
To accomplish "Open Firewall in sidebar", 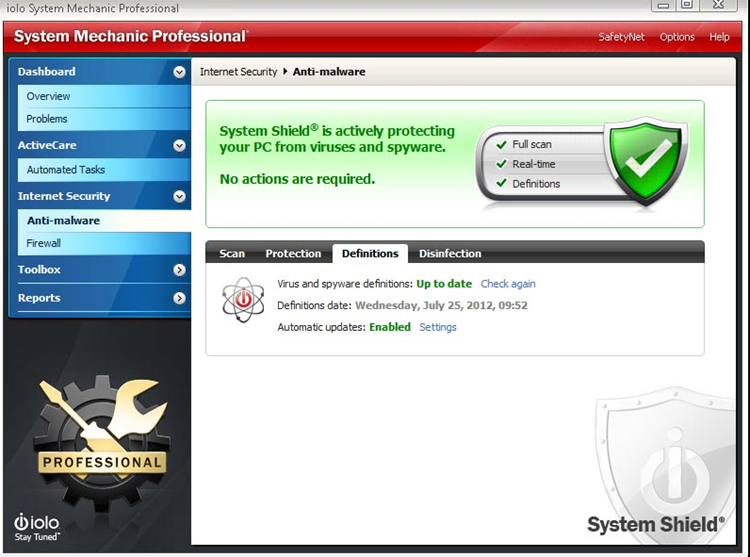I will pyautogui.click(x=104, y=243).
